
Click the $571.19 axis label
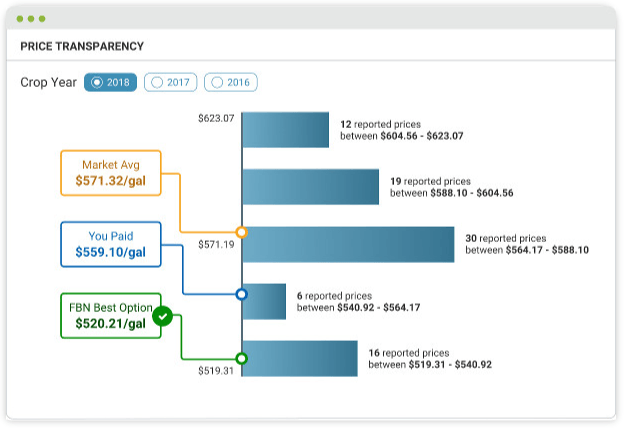pyautogui.click(x=216, y=245)
